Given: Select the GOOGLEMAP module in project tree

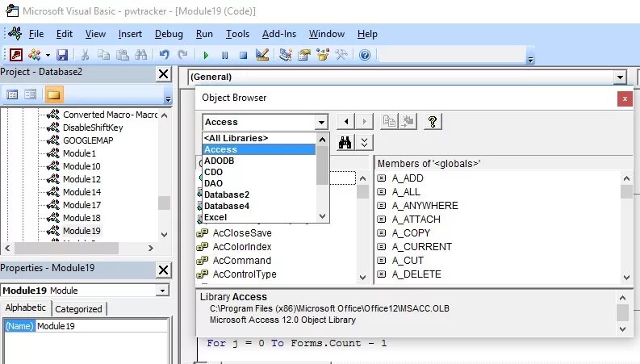Looking at the screenshot, I should click(x=88, y=140).
